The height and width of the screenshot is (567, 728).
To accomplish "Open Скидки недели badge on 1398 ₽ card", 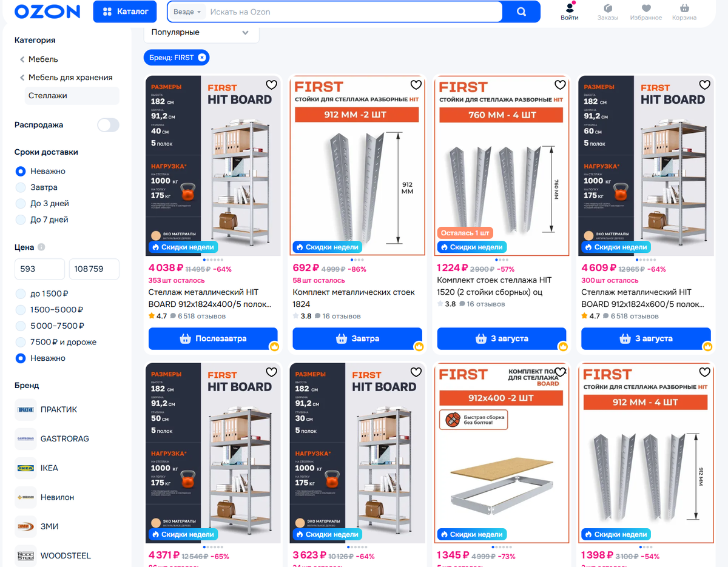I will 616,535.
